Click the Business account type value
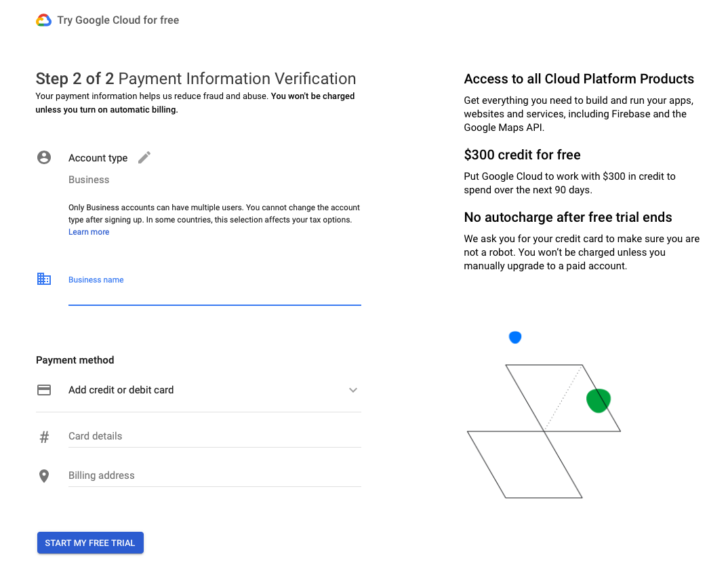This screenshot has width=728, height=565. (x=89, y=180)
